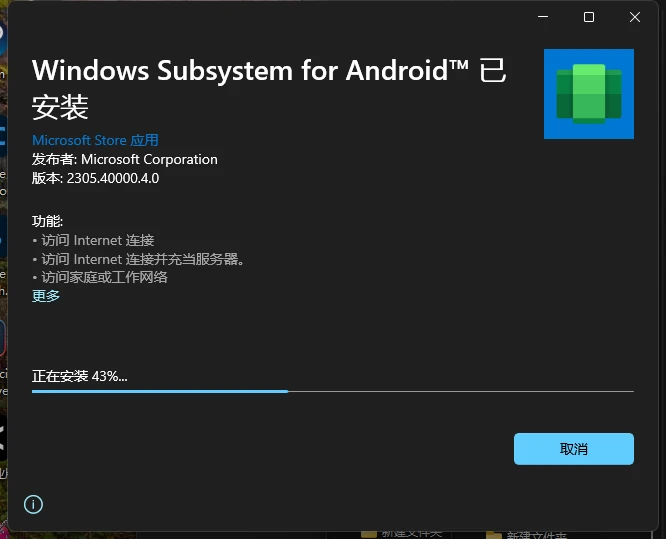Click the Windows Subsystem for Android title
This screenshot has height=539, width=666.
point(269,88)
